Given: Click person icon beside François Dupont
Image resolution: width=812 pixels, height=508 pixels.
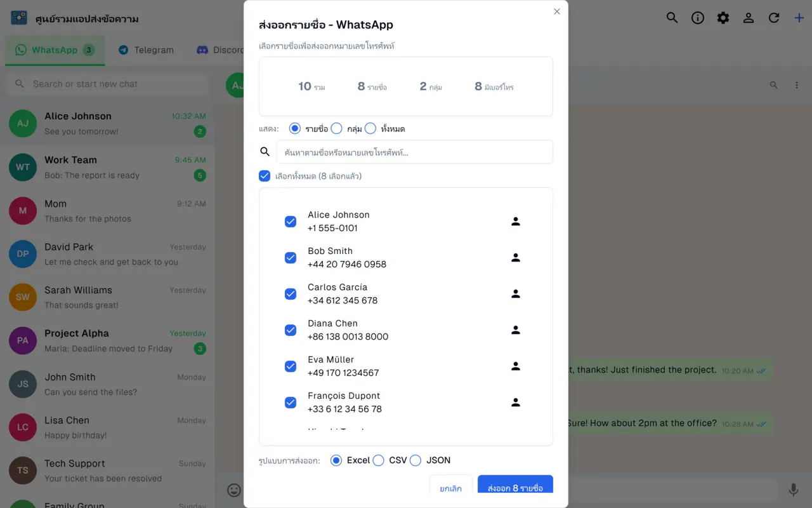Looking at the screenshot, I should coord(516,402).
